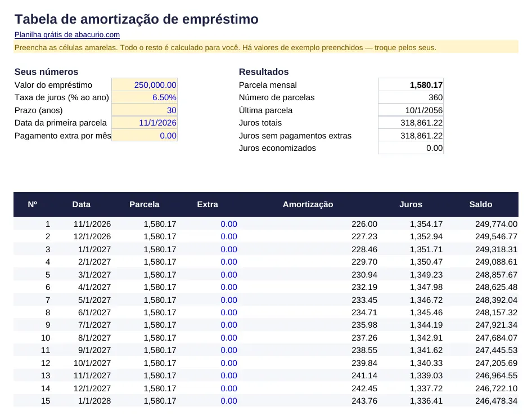Select the Pagamento extra por mês input cell
Screen dimensions: 532x420
tap(145, 136)
